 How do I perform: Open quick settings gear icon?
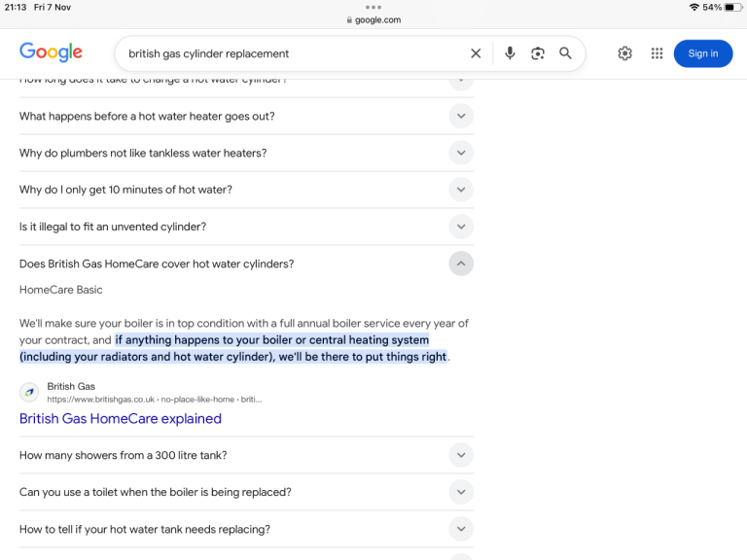(624, 53)
